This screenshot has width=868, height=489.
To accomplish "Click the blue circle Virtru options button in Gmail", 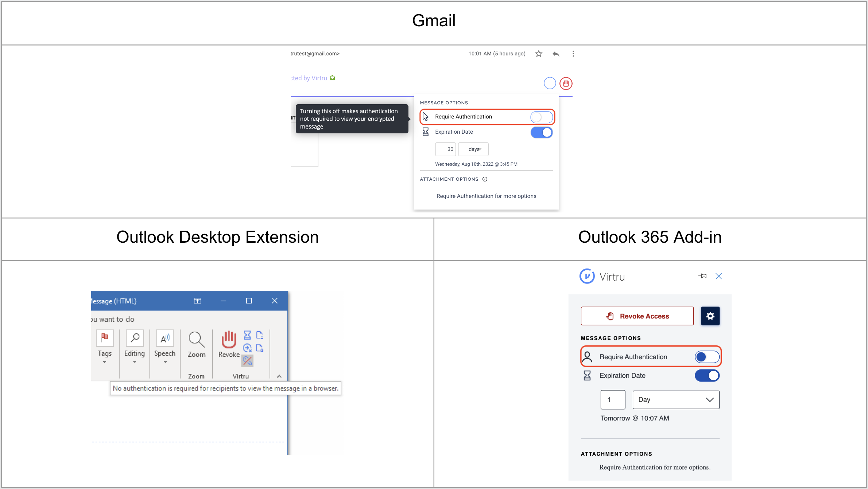I will pyautogui.click(x=550, y=83).
